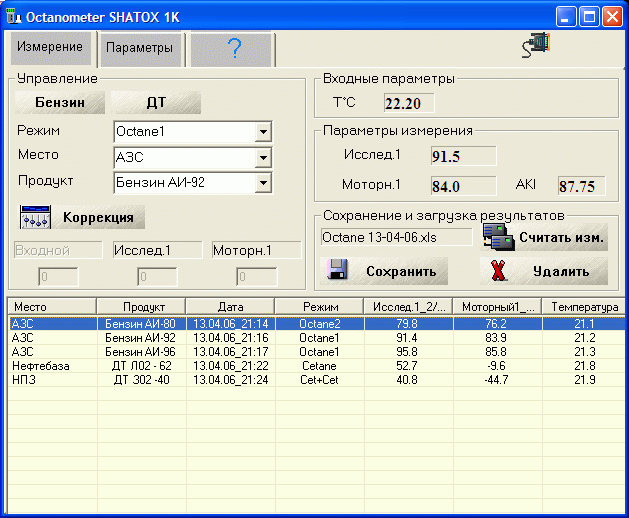Click the Место column header

52,307
